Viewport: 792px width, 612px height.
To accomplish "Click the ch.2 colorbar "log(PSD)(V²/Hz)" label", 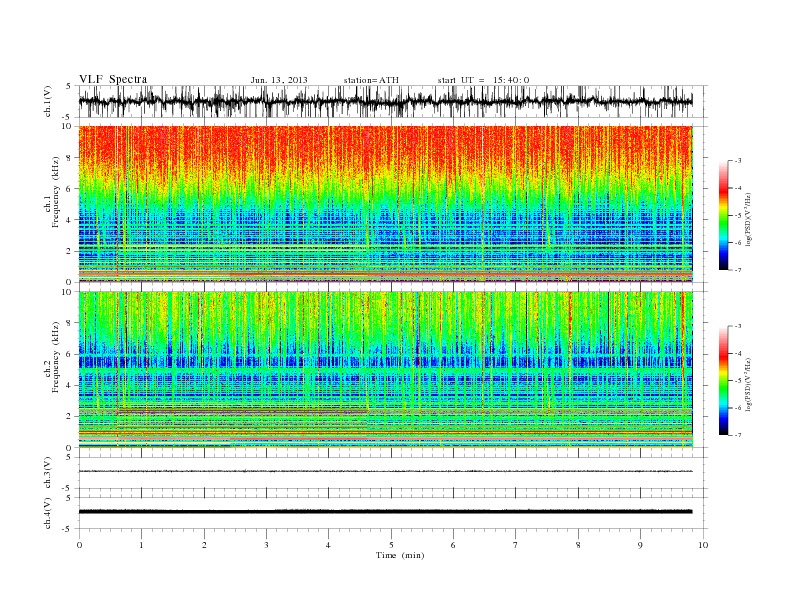I will (x=749, y=384).
